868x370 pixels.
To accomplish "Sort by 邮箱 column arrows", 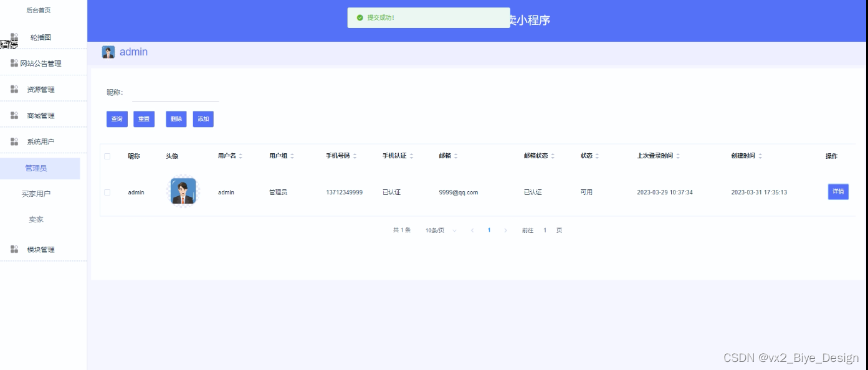I will tap(456, 156).
